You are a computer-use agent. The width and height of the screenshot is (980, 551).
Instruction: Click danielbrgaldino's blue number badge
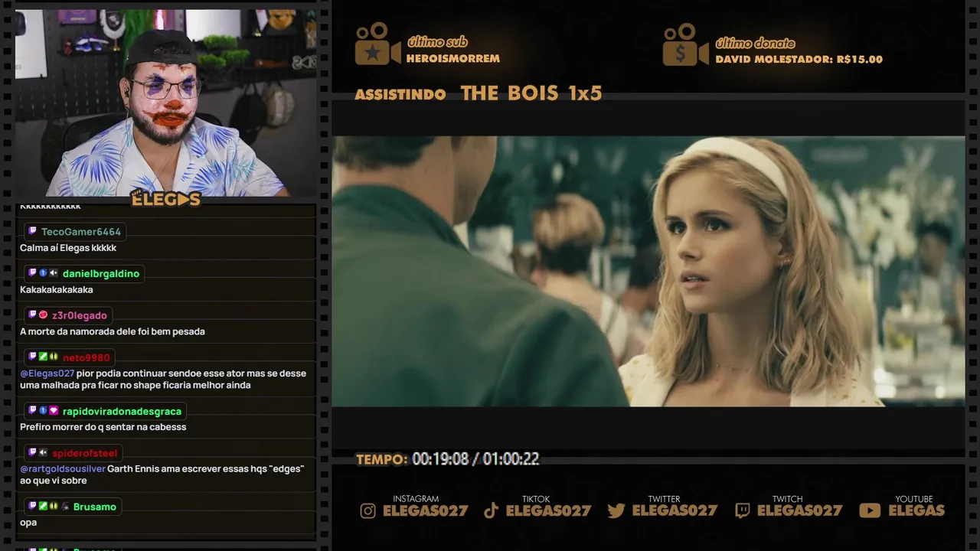coord(43,273)
